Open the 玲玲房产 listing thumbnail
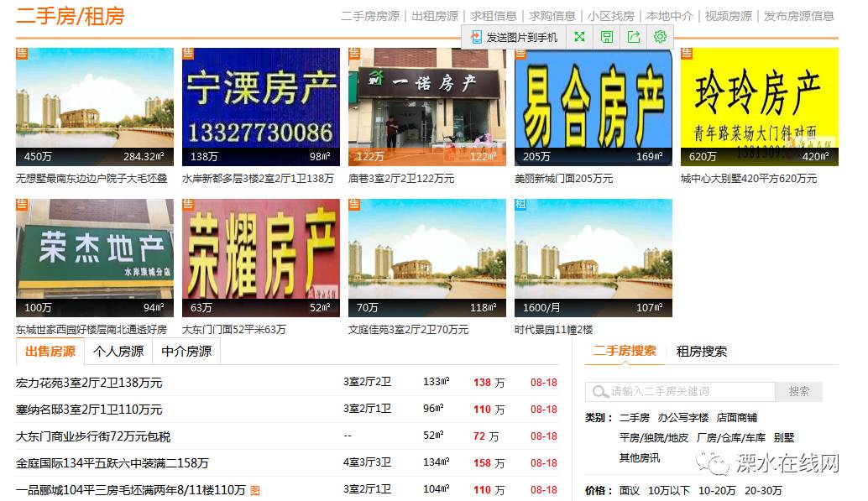 [x=760, y=107]
